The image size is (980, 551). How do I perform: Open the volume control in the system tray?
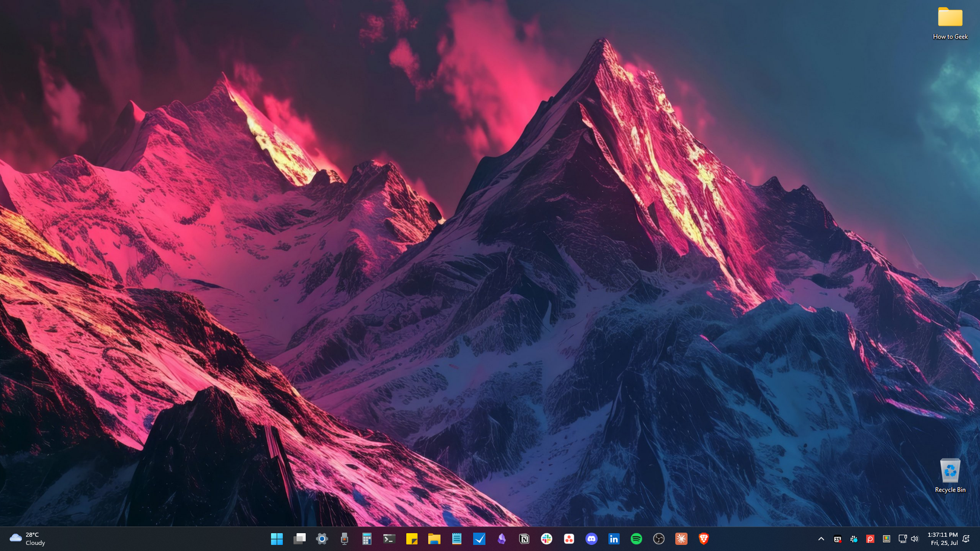pos(915,539)
